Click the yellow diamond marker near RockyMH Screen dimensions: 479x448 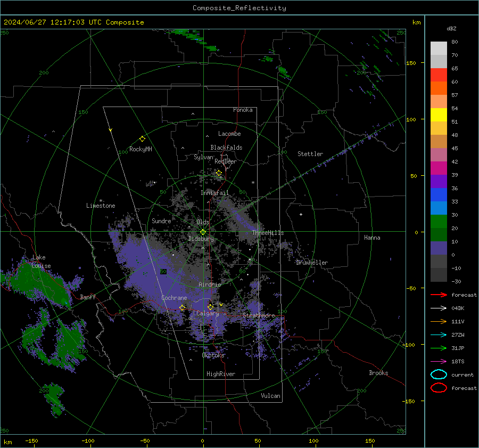[142, 139]
